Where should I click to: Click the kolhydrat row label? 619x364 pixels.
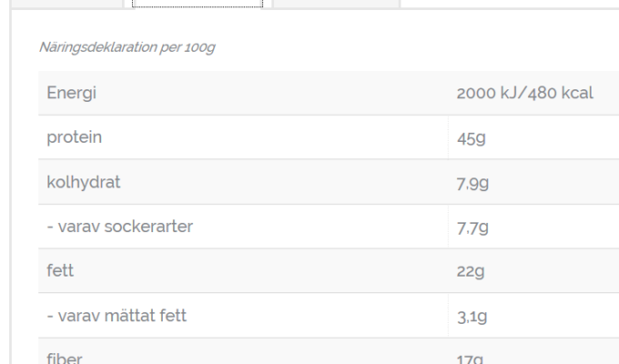click(83, 182)
